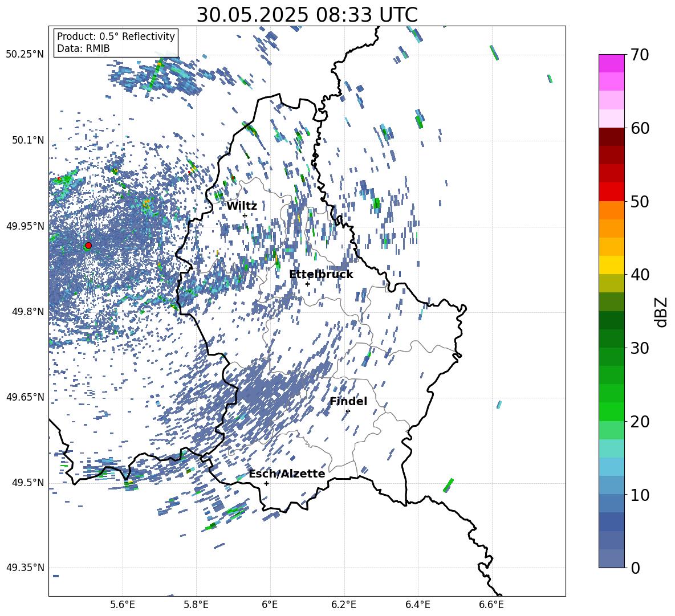Click the colorbar tick label 50

[640, 202]
